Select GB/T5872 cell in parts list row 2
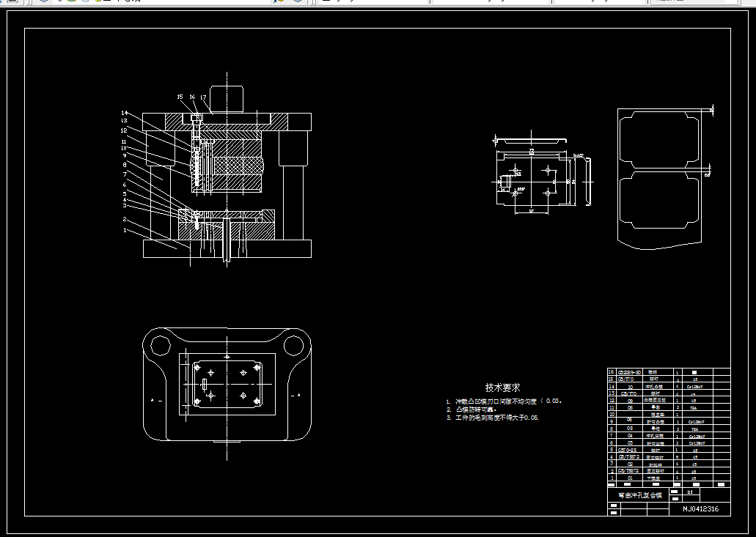 coord(628,470)
